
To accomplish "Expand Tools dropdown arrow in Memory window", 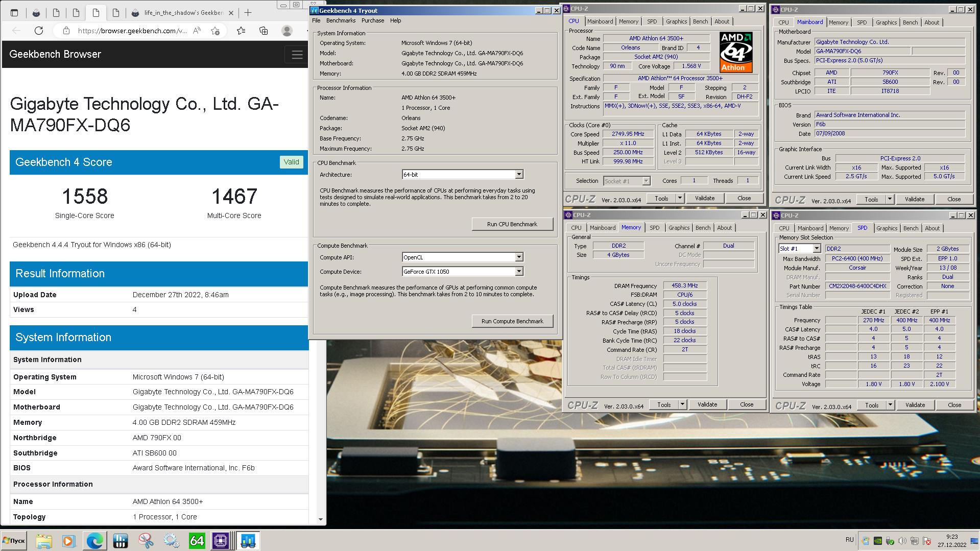I will pos(682,404).
